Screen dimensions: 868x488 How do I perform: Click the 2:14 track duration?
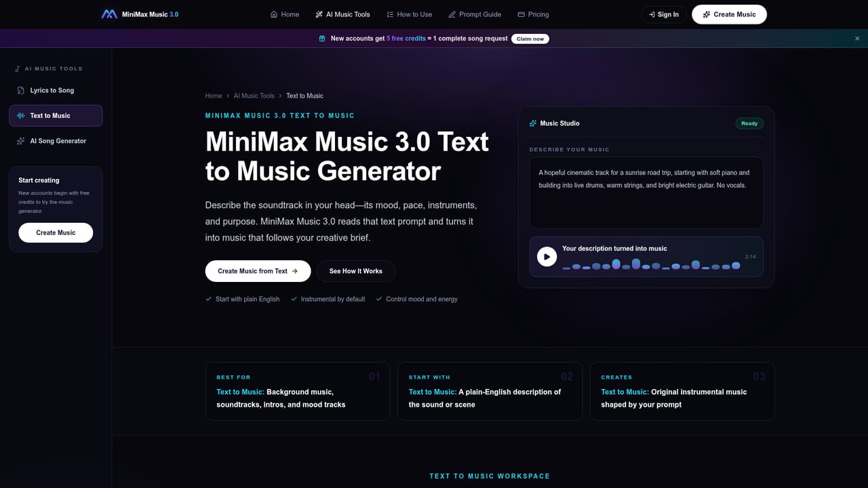(750, 257)
